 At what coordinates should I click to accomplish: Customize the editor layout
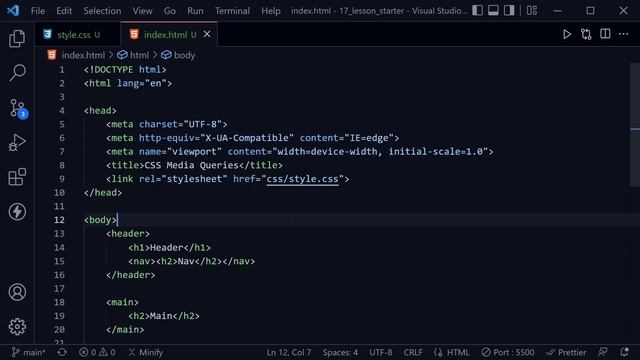[x=531, y=10]
